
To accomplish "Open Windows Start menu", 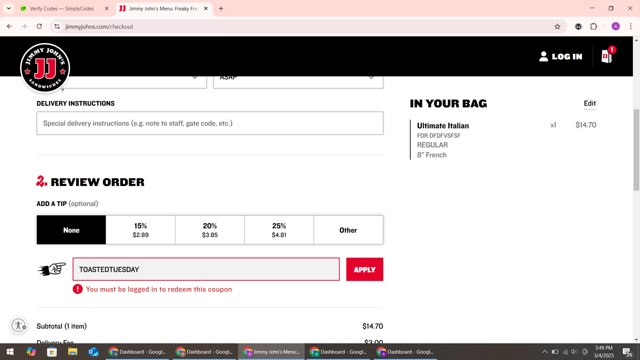I will [x=10, y=352].
